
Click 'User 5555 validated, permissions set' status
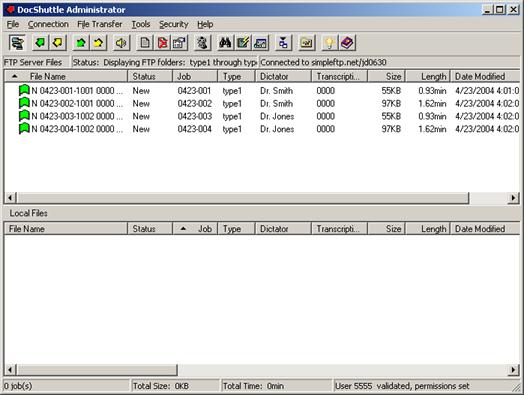402,386
